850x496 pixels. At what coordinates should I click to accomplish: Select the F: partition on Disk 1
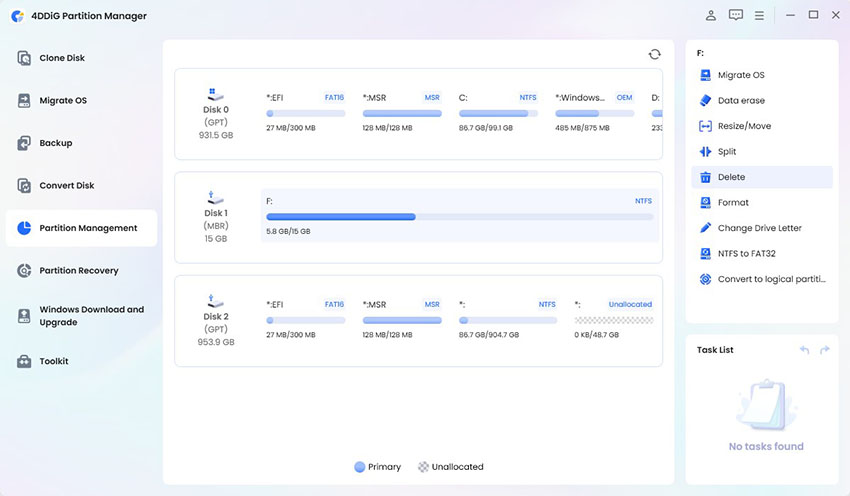459,215
